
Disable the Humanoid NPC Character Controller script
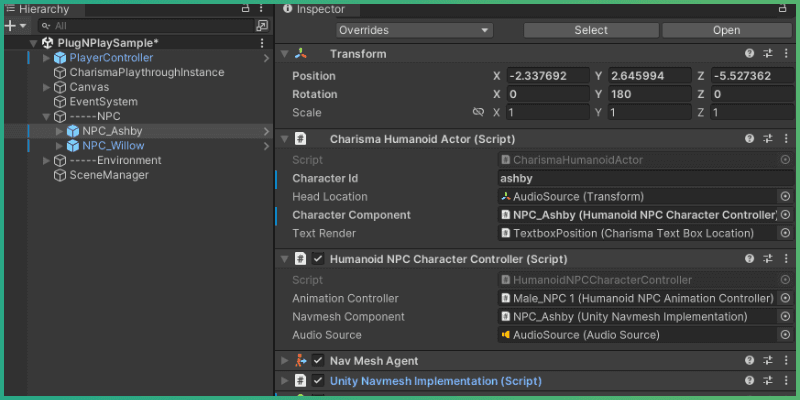coord(318,259)
